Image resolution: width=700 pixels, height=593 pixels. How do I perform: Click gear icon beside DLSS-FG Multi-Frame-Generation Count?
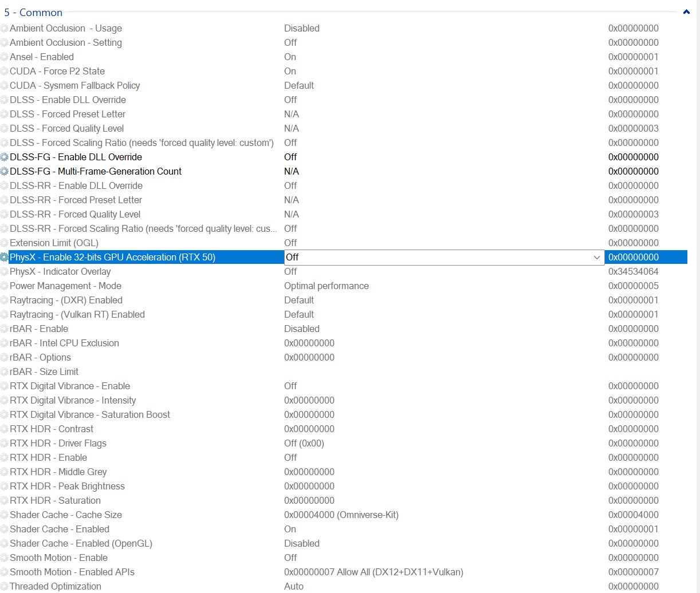coord(5,171)
